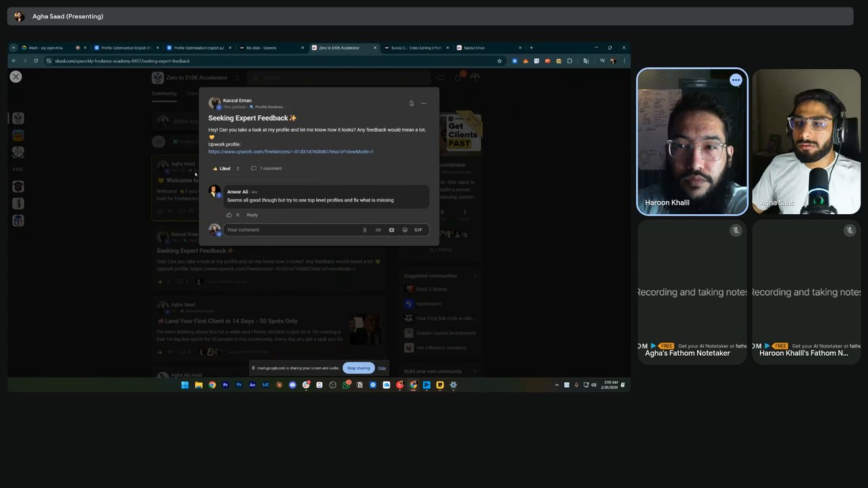Open Her Influence Academy suggested community
The height and width of the screenshot is (488, 868).
441,348
